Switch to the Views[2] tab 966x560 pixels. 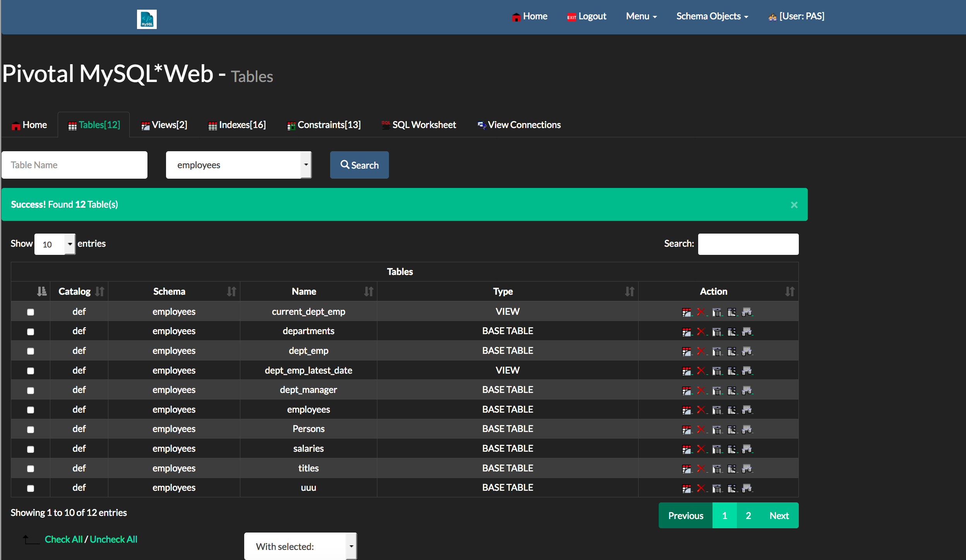(164, 125)
